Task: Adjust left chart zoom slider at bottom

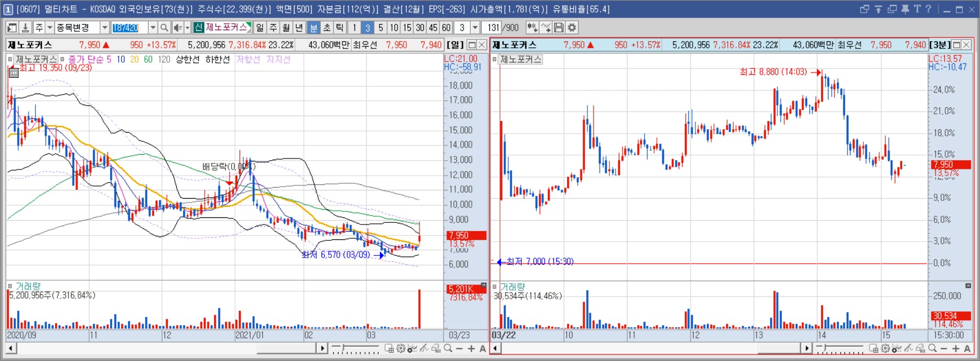Action: (x=355, y=348)
